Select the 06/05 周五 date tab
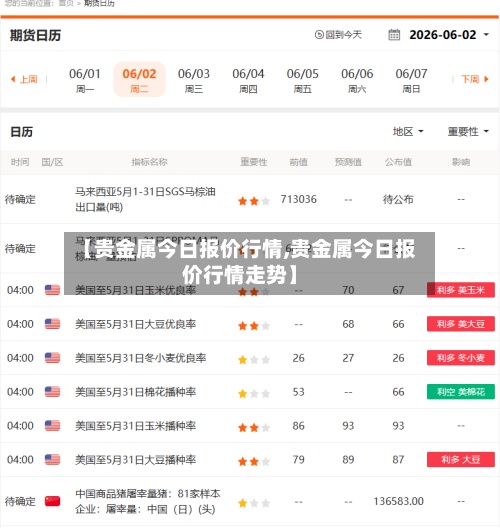The image size is (500, 528). click(x=303, y=80)
